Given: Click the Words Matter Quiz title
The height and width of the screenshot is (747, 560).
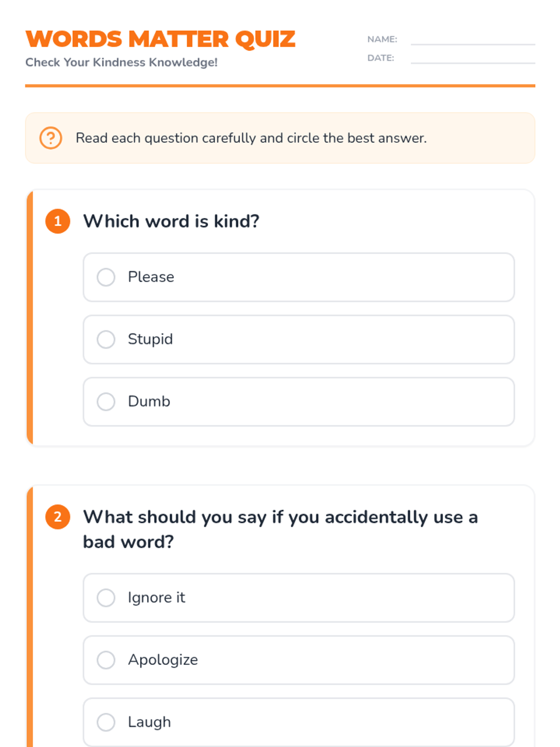Looking at the screenshot, I should click(161, 39).
